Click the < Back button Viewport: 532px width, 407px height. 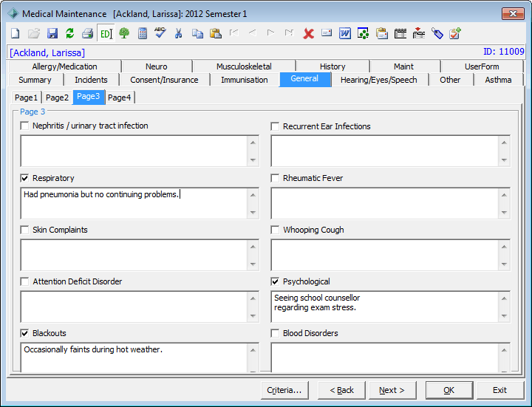pos(341,390)
